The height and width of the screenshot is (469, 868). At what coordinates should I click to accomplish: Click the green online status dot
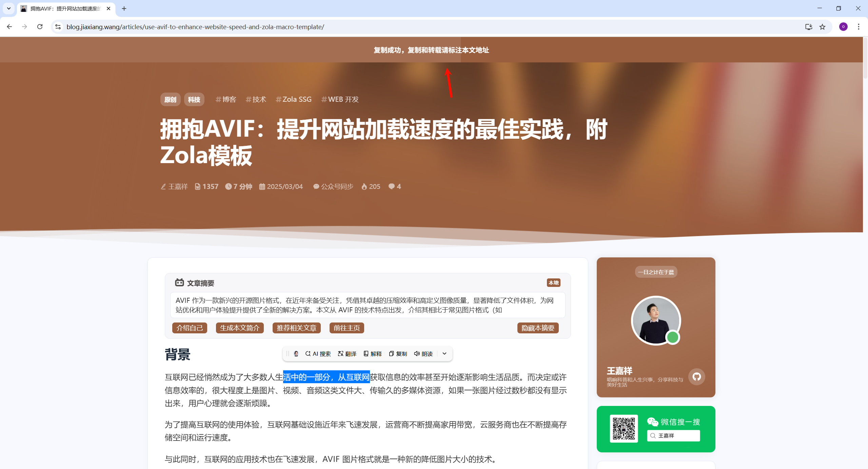[673, 337]
